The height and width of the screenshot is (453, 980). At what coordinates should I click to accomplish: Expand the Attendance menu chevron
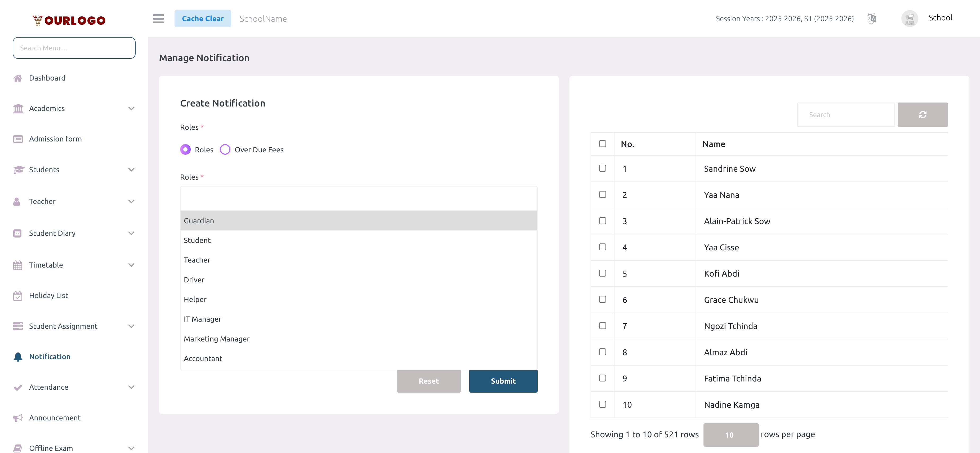pyautogui.click(x=131, y=387)
